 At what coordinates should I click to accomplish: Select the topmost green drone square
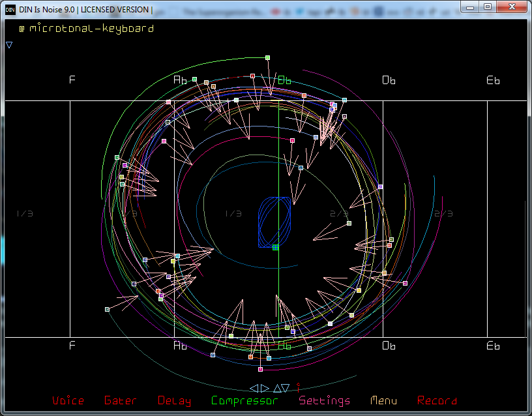pyautogui.click(x=267, y=58)
